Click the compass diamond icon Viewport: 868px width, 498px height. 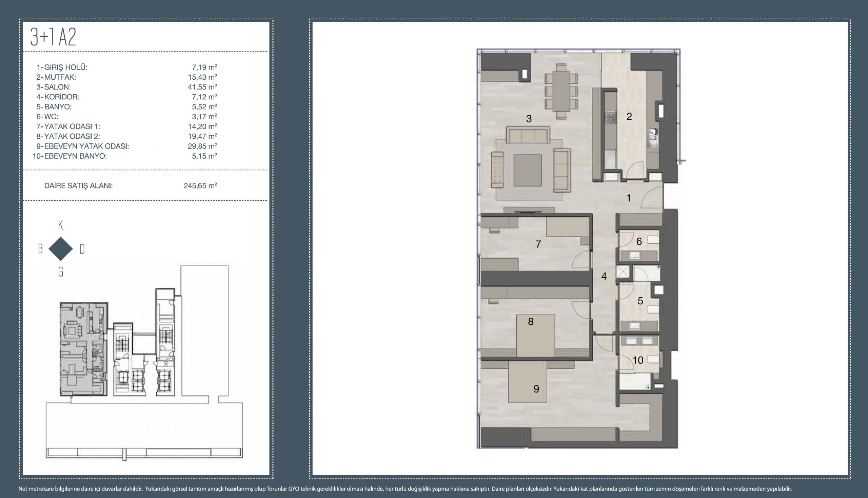(61, 249)
